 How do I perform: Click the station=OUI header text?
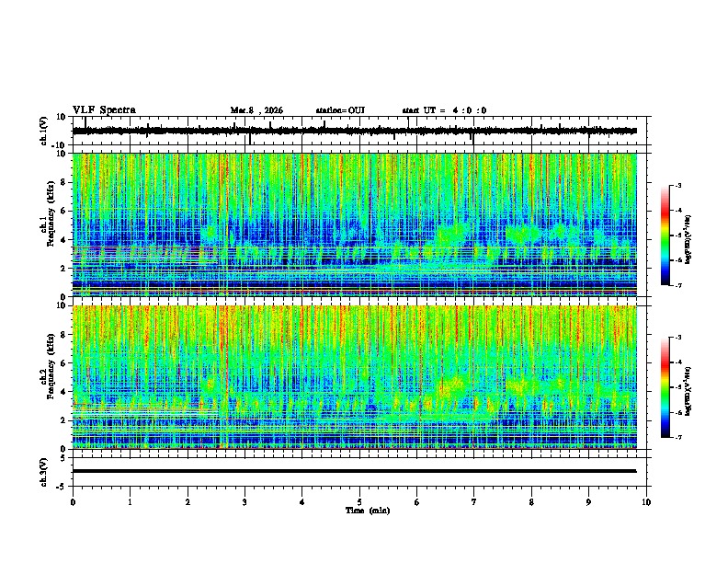click(x=340, y=110)
